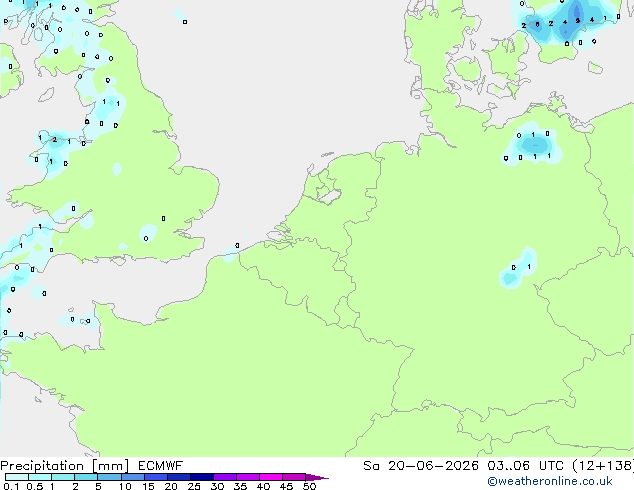Click the 40–45 mm magenta legend swatch
The image size is (634, 490).
pyautogui.click(x=271, y=477)
